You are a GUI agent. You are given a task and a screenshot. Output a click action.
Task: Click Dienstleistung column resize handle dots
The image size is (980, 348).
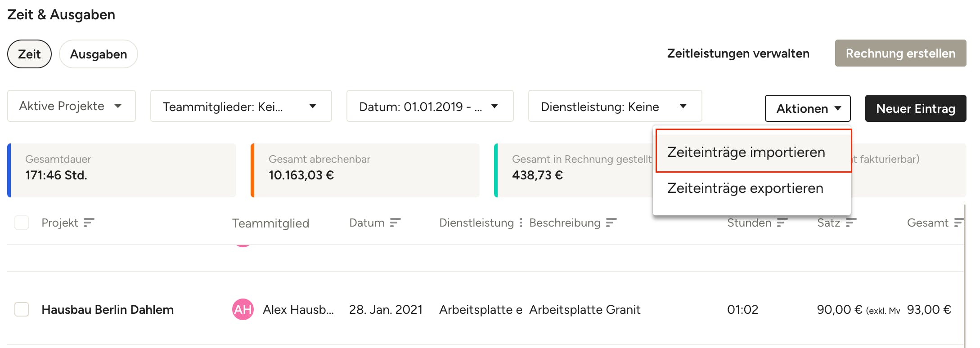click(521, 223)
